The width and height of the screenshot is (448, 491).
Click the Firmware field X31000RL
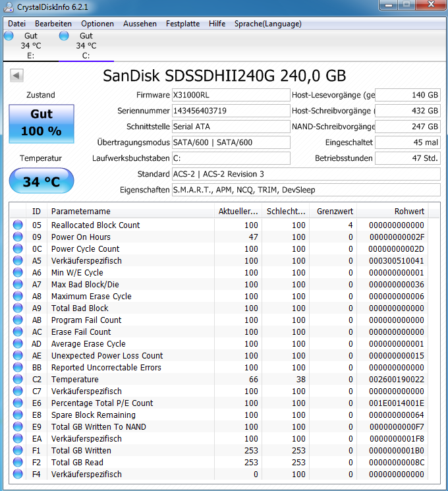tap(231, 95)
